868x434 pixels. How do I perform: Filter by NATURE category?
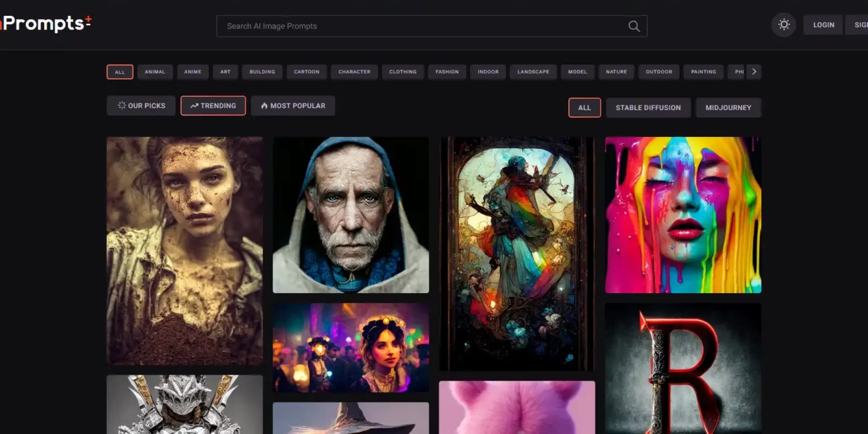616,72
